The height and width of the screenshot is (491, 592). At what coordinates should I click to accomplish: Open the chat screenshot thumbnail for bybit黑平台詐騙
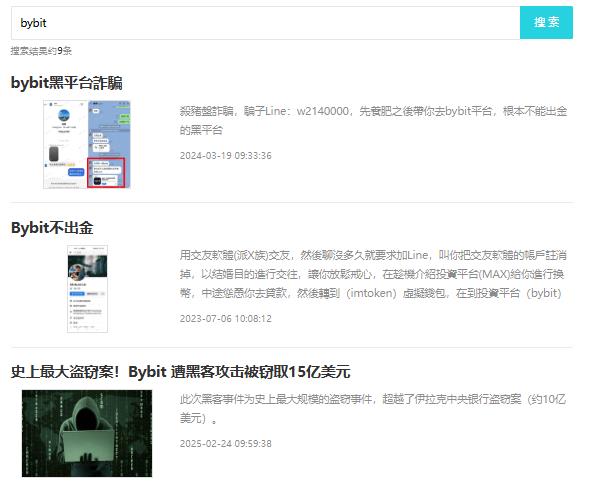click(87, 144)
